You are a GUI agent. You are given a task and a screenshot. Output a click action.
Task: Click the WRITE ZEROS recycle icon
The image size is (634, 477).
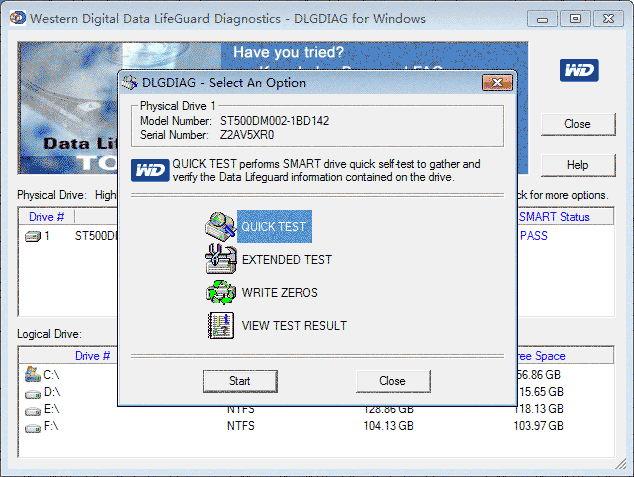tap(220, 292)
